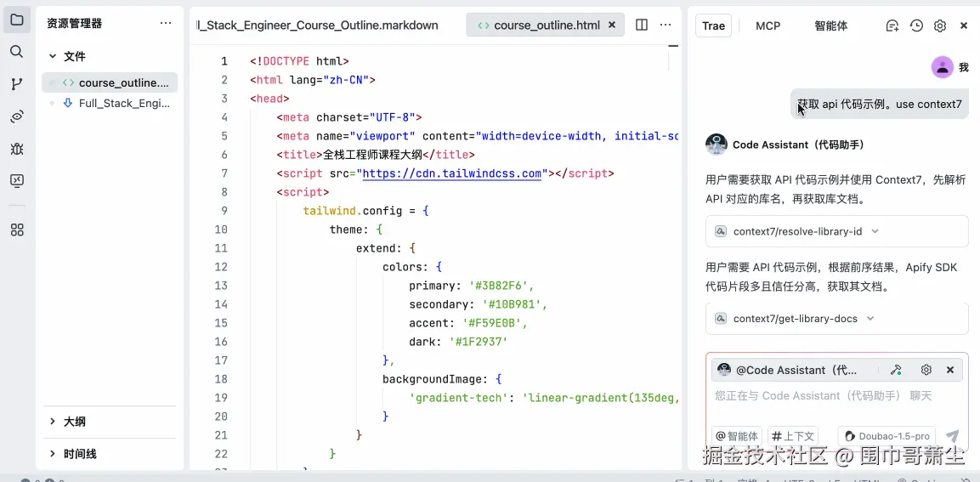
Task: Open the remote explorer monitor icon
Action: click(17, 181)
